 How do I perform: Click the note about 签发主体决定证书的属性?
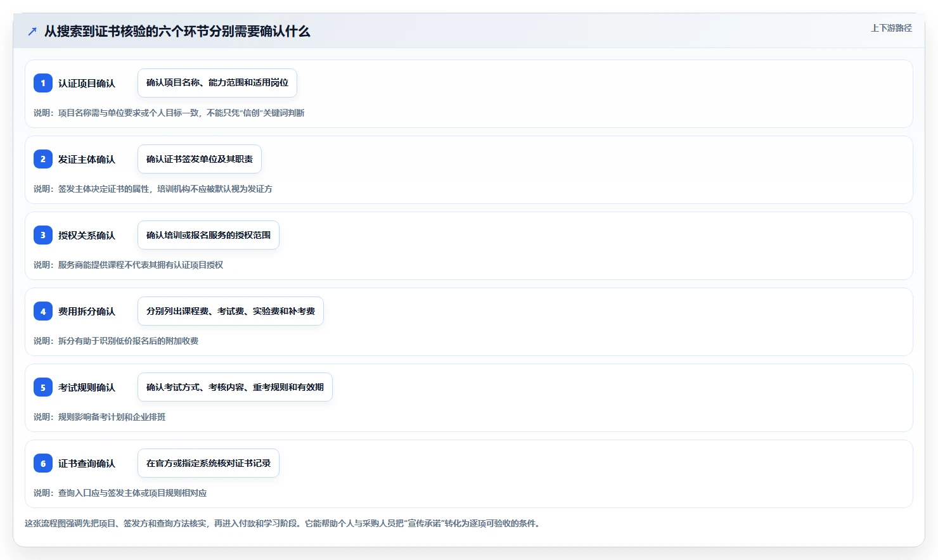coord(153,189)
